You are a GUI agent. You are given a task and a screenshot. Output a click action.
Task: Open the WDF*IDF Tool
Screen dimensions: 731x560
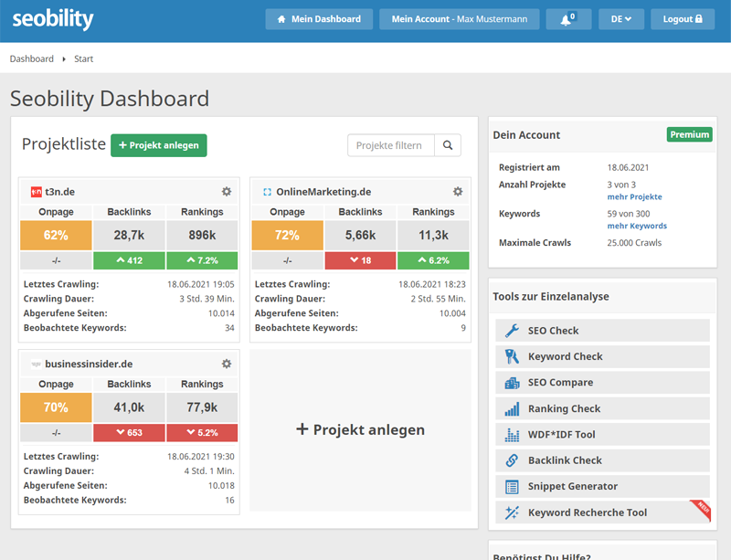tap(602, 434)
